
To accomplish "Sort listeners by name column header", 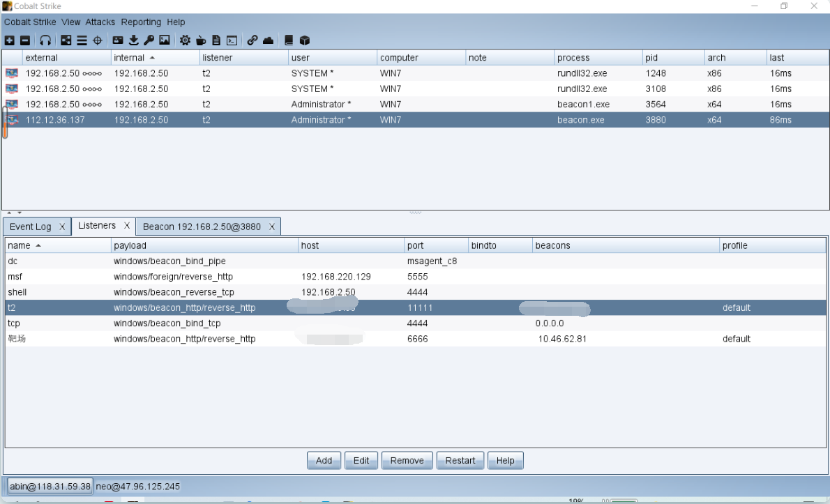I will [x=58, y=245].
